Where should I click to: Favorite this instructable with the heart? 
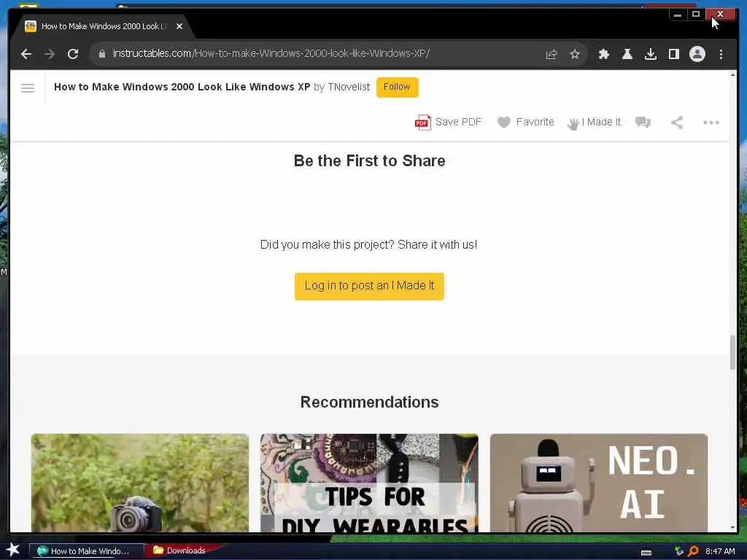point(525,122)
